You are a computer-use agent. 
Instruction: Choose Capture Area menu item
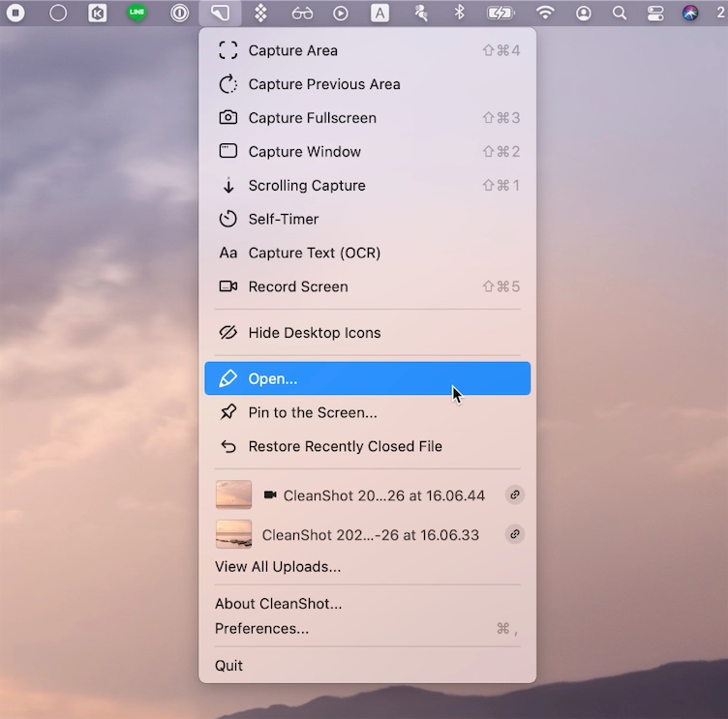367,50
